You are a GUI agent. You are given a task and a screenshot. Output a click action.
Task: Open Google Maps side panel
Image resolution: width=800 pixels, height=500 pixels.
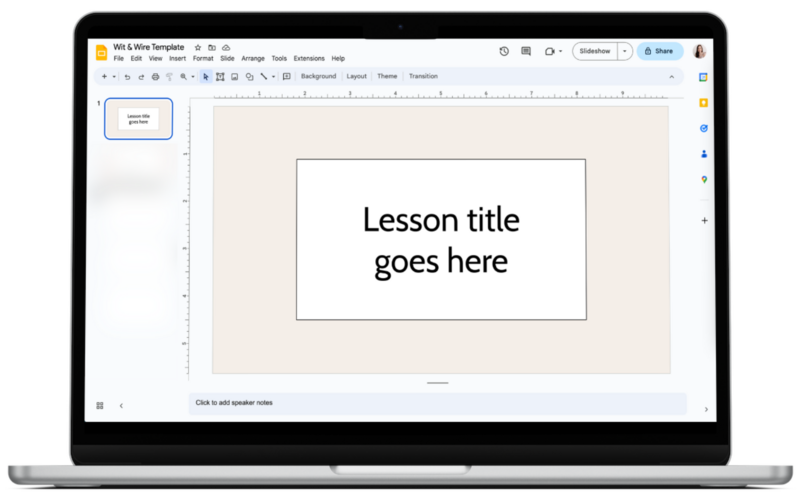point(704,180)
